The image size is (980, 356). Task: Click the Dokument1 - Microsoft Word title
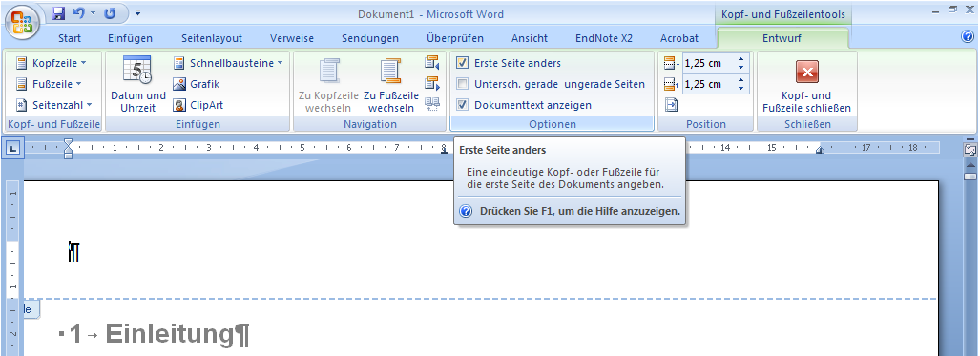point(430,14)
